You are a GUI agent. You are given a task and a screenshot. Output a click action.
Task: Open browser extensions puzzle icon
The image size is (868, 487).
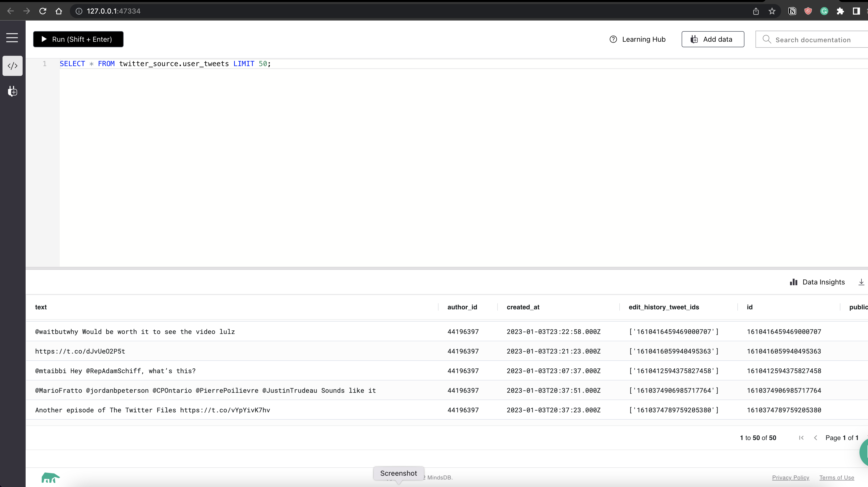click(840, 11)
